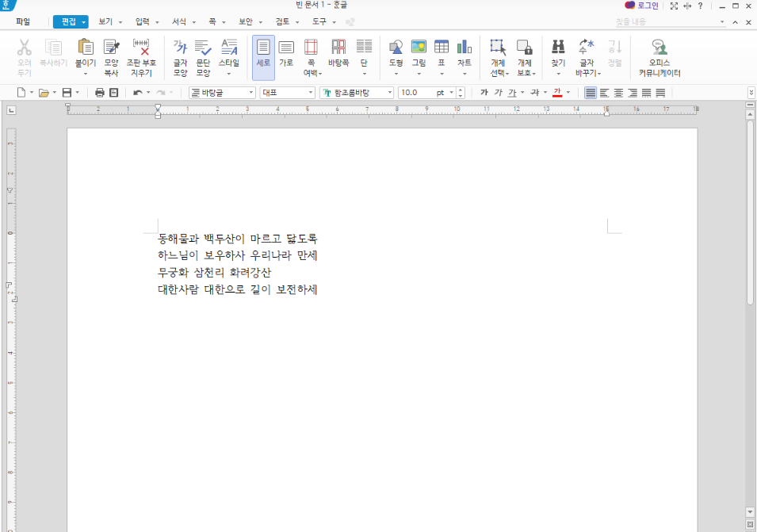The width and height of the screenshot is (757, 532).
Task: Collapse the ribbon with the caret button
Action: tap(736, 22)
